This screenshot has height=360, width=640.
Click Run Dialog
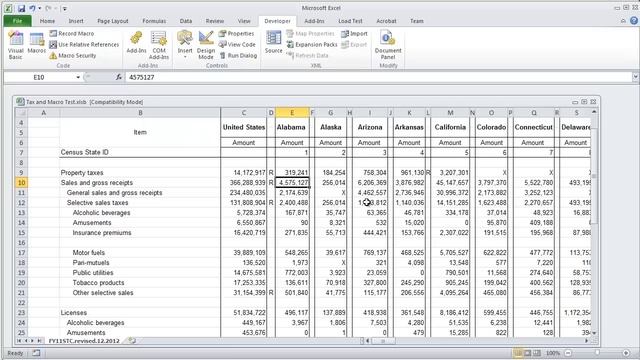coord(238,56)
